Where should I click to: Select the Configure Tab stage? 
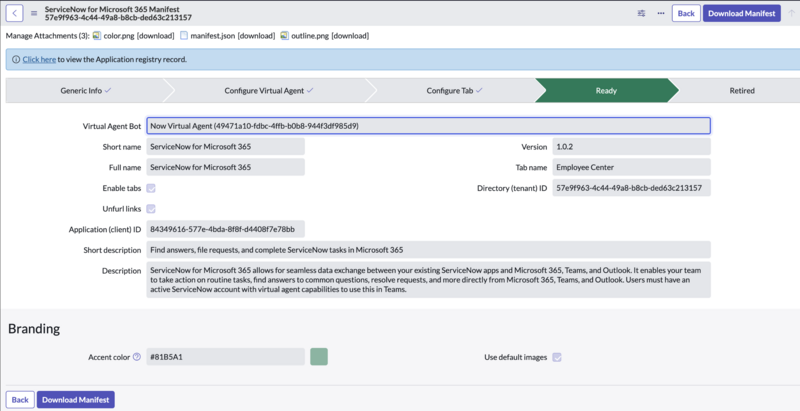[x=455, y=91]
